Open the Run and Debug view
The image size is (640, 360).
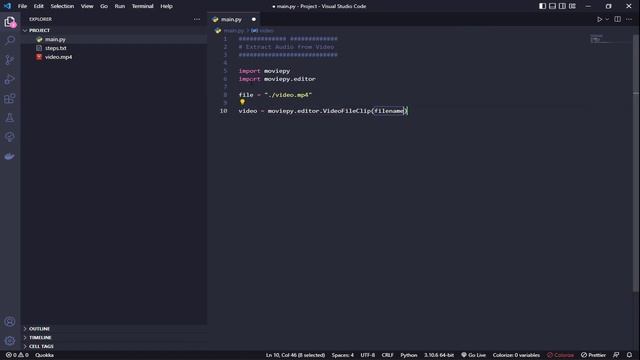tap(10, 79)
